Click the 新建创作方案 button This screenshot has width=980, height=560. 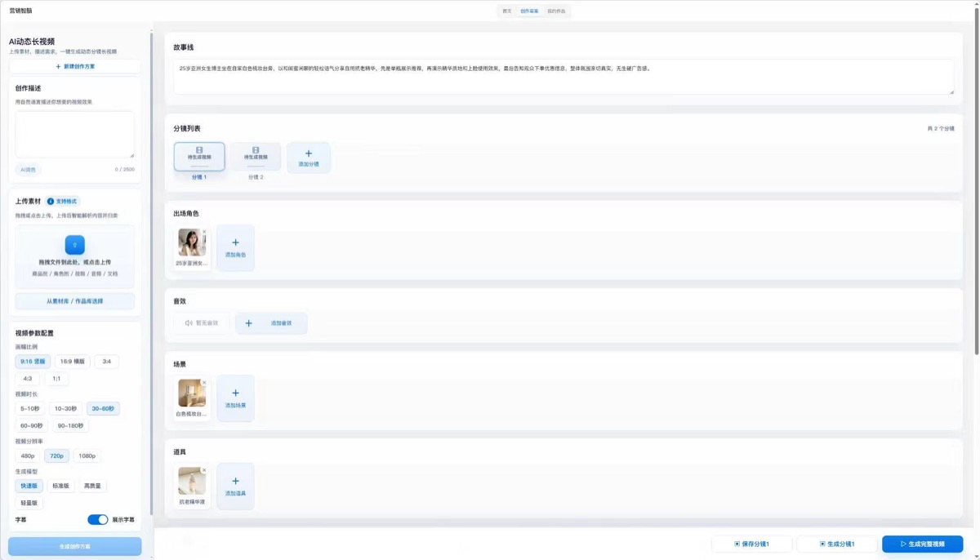click(x=75, y=66)
